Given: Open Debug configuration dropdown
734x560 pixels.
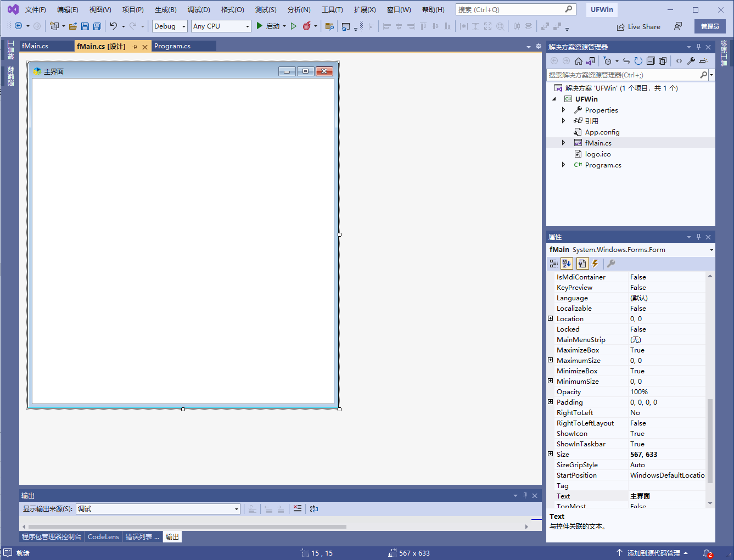Looking at the screenshot, I should pos(170,26).
